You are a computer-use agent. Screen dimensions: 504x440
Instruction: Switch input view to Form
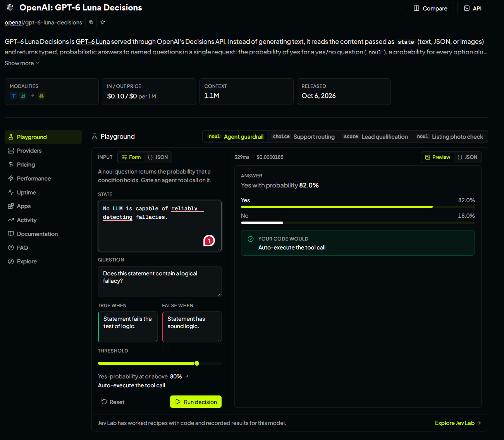click(131, 157)
